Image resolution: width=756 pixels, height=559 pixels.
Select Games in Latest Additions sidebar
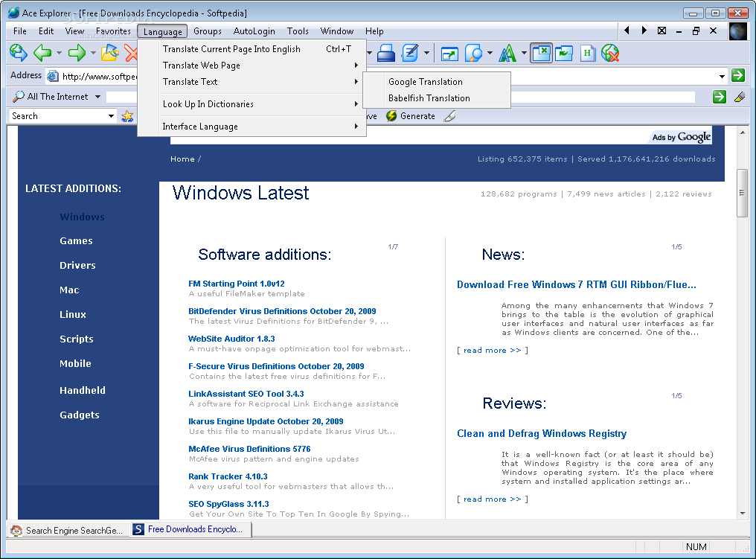click(76, 240)
